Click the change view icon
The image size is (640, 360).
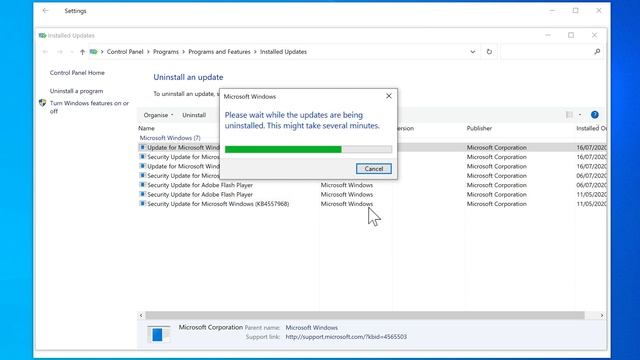click(x=569, y=115)
